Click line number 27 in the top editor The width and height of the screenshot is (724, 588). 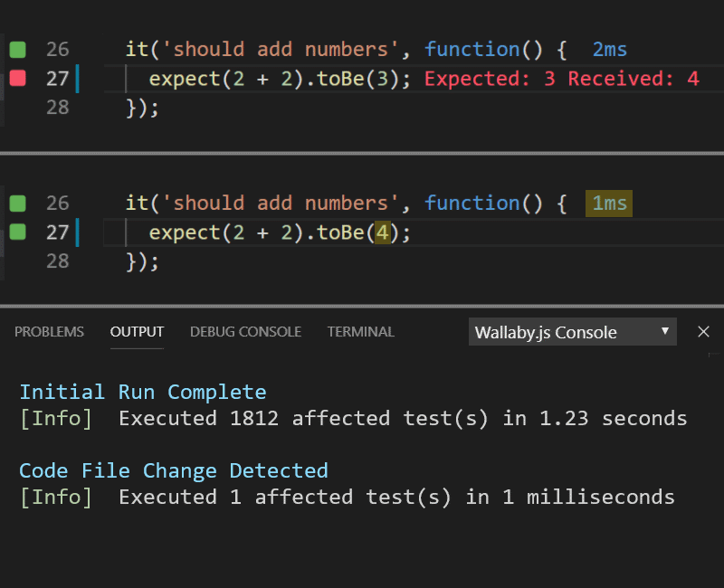58,79
